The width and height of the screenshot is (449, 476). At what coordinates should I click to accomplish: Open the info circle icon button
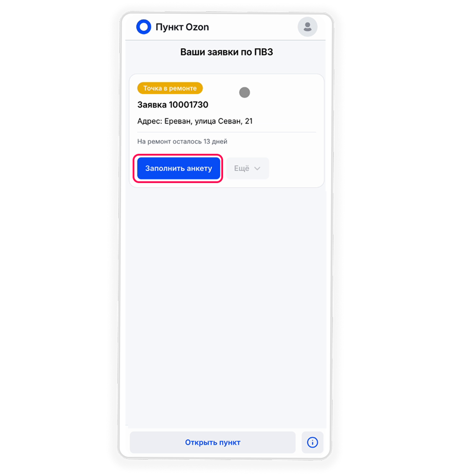[312, 442]
